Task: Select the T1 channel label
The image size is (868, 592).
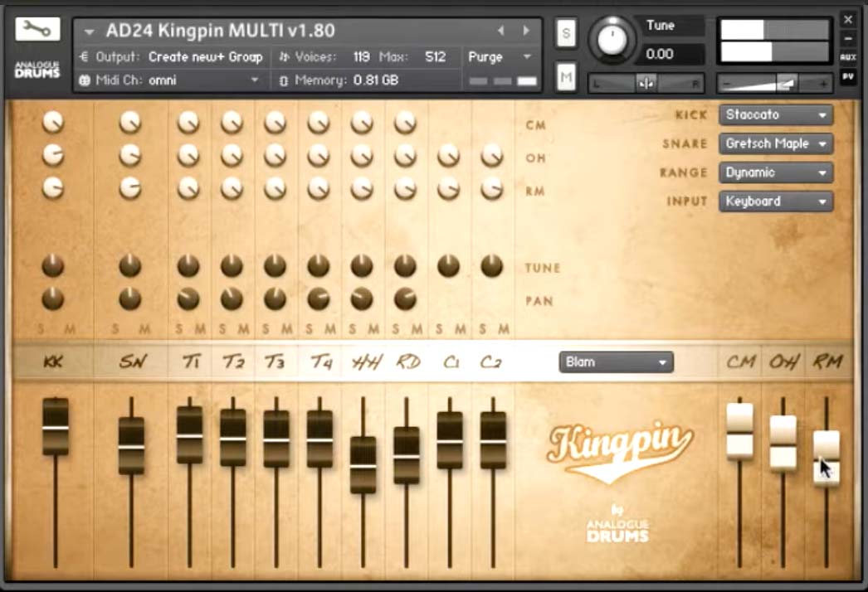Action: pyautogui.click(x=192, y=362)
